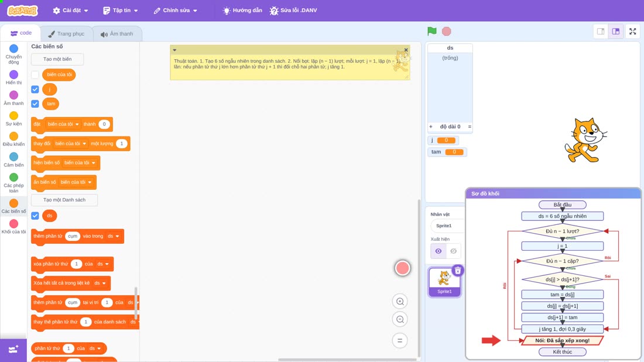The width and height of the screenshot is (644, 362).
Task: Click the green flag to run
Action: coord(431,31)
